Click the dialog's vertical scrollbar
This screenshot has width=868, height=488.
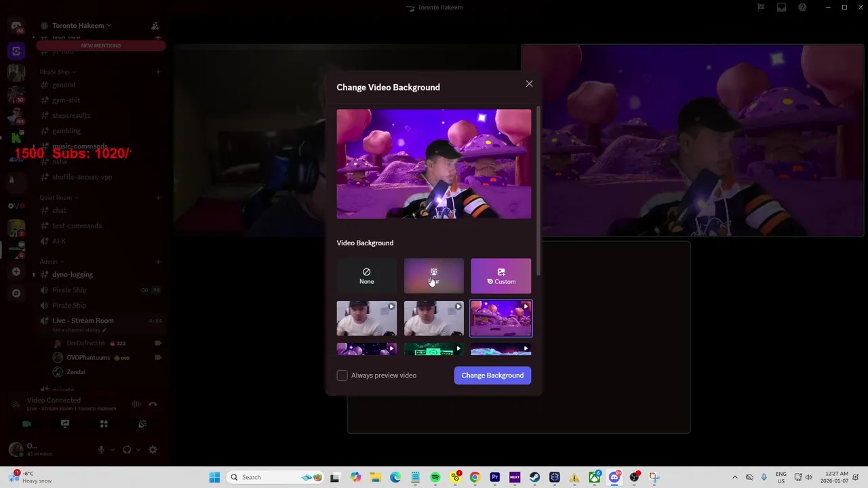pyautogui.click(x=539, y=190)
